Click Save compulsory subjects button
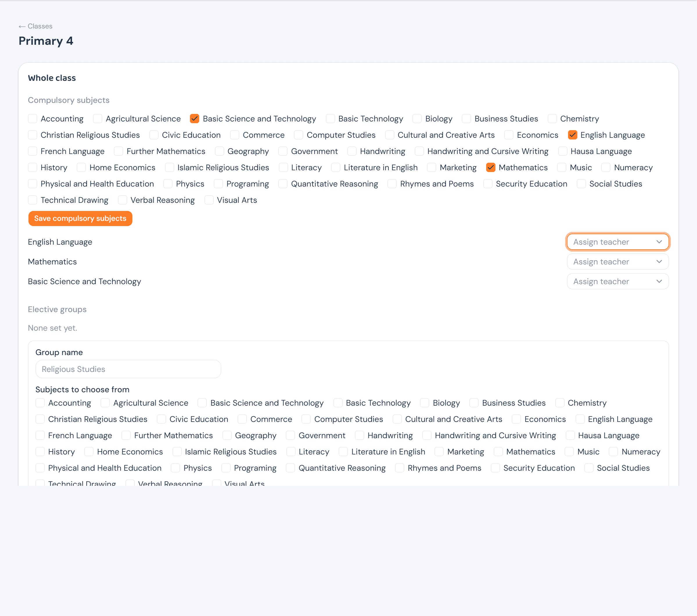This screenshot has height=616, width=697. point(80,218)
